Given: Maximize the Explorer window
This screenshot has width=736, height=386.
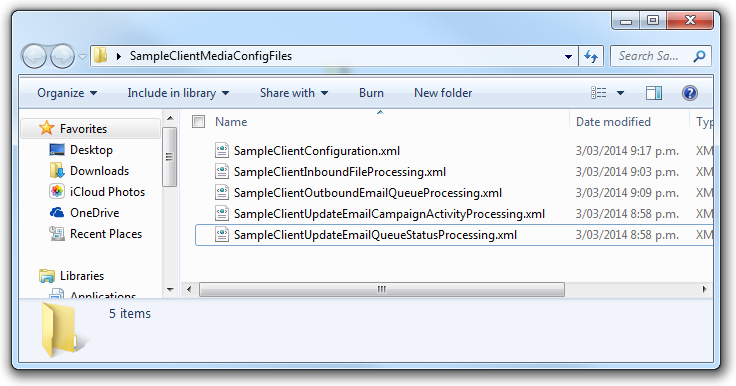Looking at the screenshot, I should click(x=652, y=21).
